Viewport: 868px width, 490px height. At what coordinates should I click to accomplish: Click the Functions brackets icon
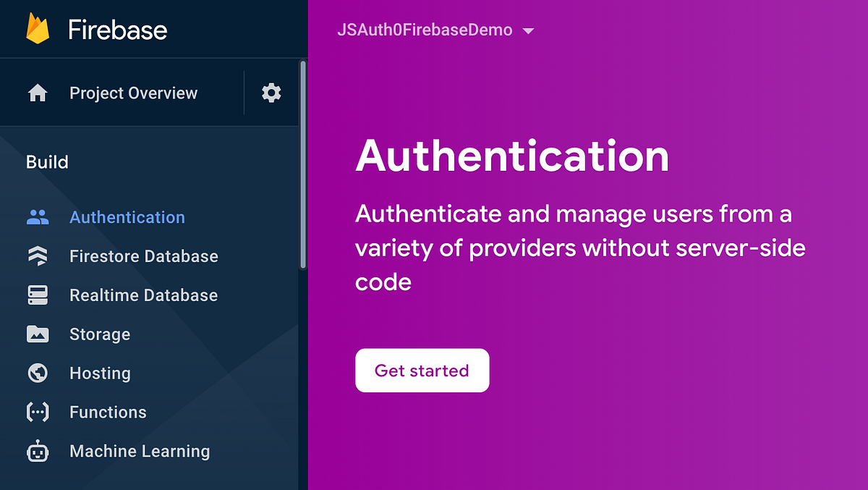(x=39, y=412)
